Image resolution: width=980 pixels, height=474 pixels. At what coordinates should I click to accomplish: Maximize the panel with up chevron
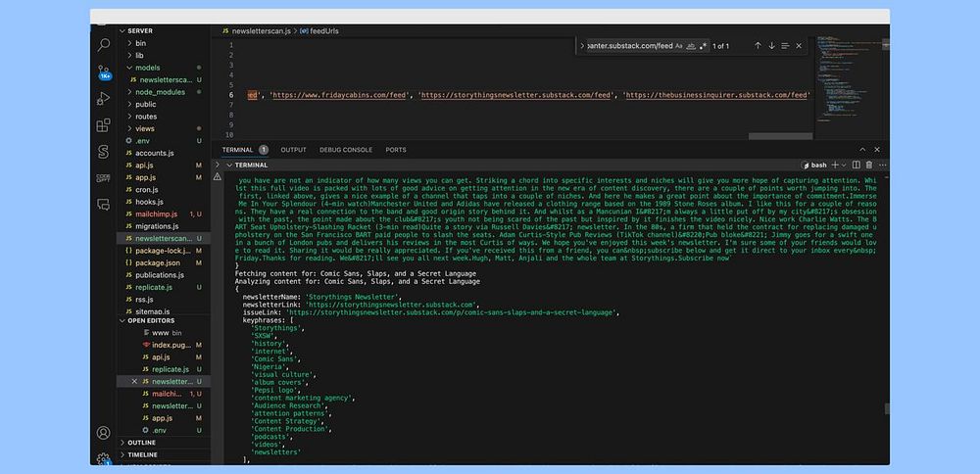(x=862, y=150)
